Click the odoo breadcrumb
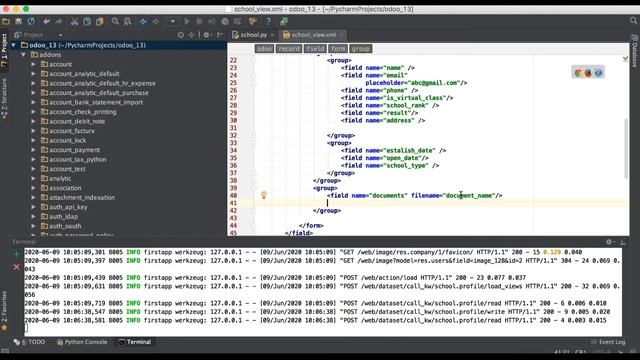Screen dimensions: 640x360 264,49
